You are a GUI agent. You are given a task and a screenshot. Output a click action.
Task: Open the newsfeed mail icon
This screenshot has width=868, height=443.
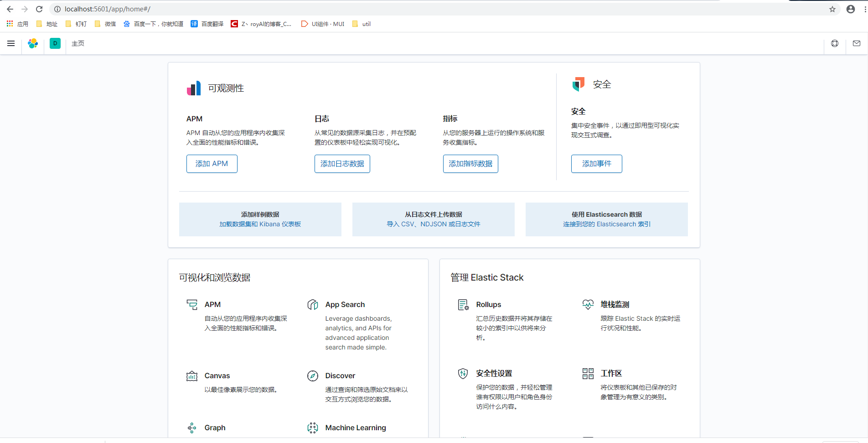point(857,43)
